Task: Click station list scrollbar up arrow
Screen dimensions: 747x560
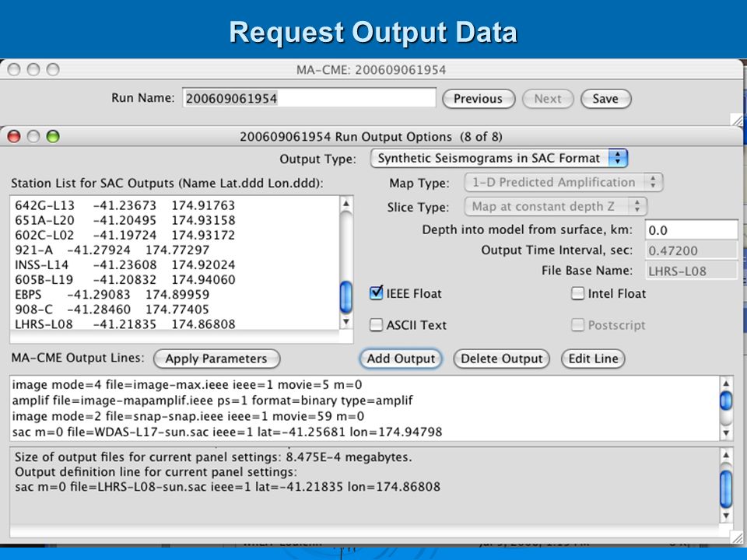Action: tap(345, 204)
